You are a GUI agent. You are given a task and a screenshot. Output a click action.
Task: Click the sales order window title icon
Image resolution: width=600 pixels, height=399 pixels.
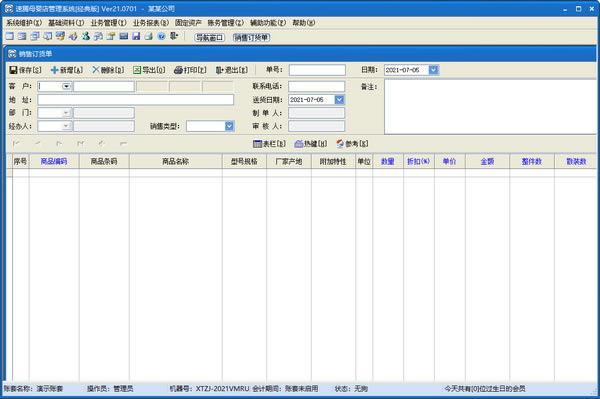(12, 54)
